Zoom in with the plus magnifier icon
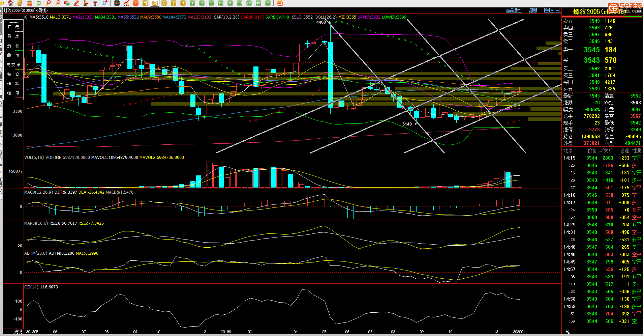The height and width of the screenshot is (336, 644). click(x=48, y=3)
